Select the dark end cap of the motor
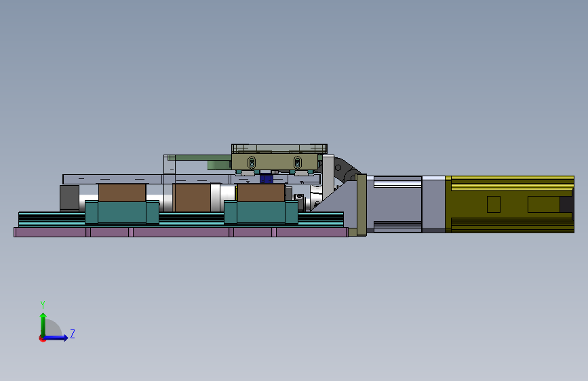The height and width of the screenshot is (381, 588). coord(566,205)
